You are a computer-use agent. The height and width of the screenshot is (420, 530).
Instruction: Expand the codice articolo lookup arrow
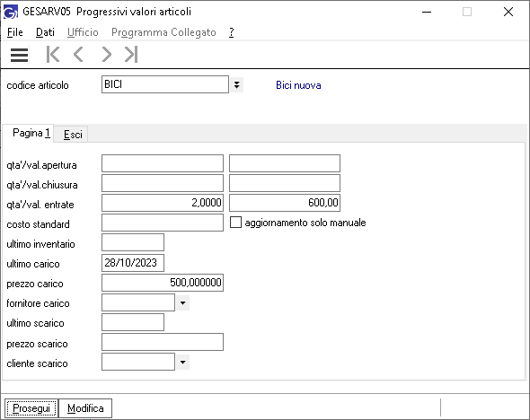[236, 84]
